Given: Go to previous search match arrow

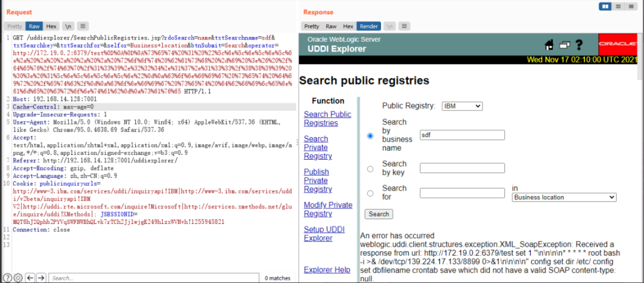Looking at the screenshot, I should point(30,278).
